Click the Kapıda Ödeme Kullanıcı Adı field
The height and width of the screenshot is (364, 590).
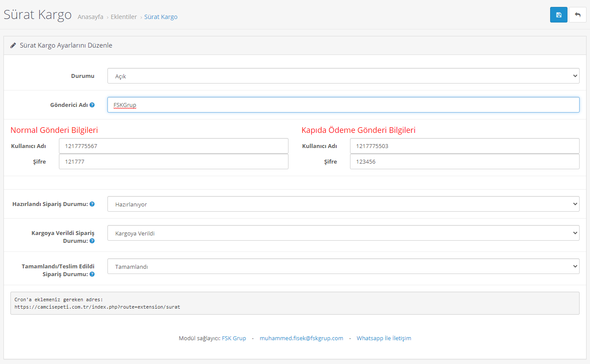[465, 146]
